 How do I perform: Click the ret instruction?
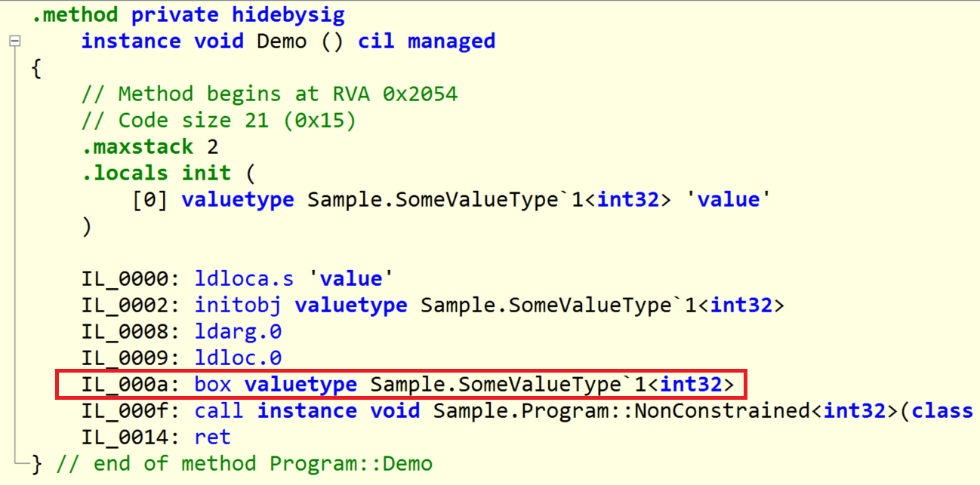click(x=212, y=437)
